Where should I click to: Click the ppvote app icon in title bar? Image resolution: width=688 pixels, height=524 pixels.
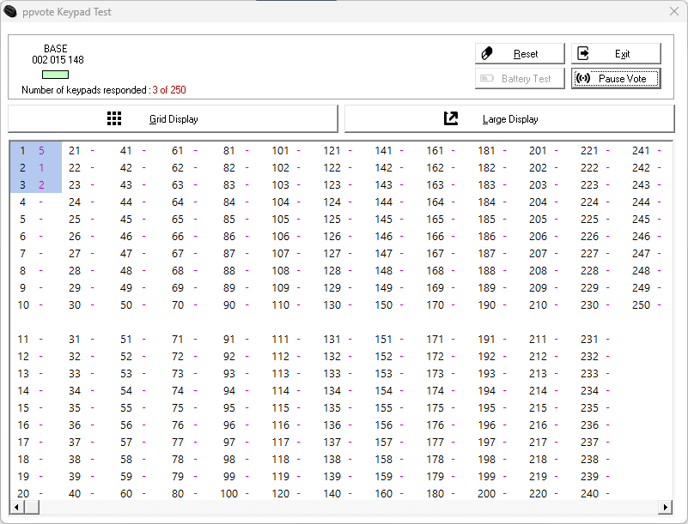pos(11,11)
